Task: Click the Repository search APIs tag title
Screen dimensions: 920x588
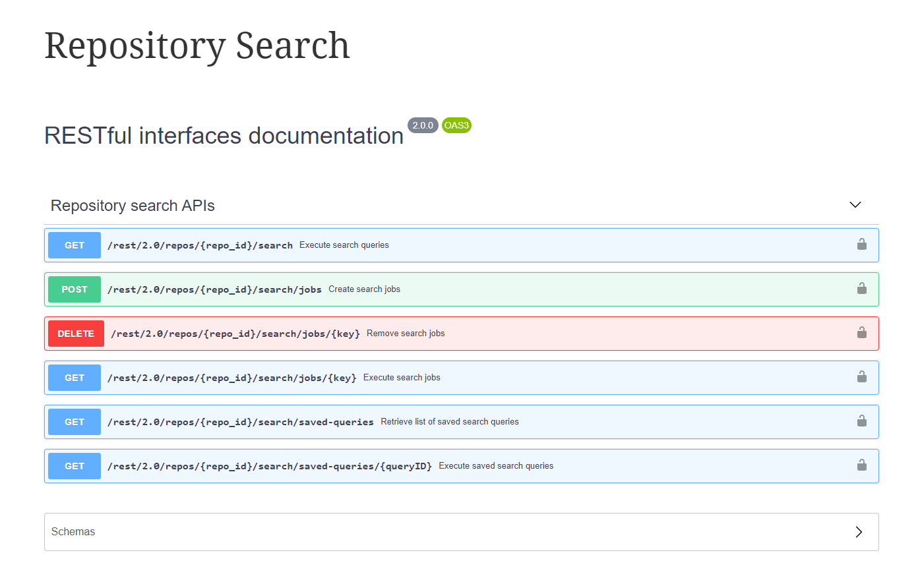Action: click(133, 206)
